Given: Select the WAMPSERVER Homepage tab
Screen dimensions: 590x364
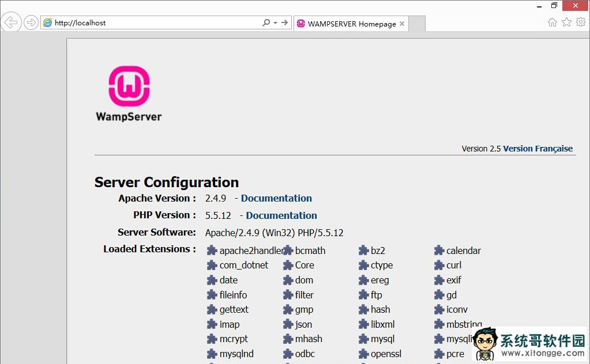Looking at the screenshot, I should click(351, 24).
